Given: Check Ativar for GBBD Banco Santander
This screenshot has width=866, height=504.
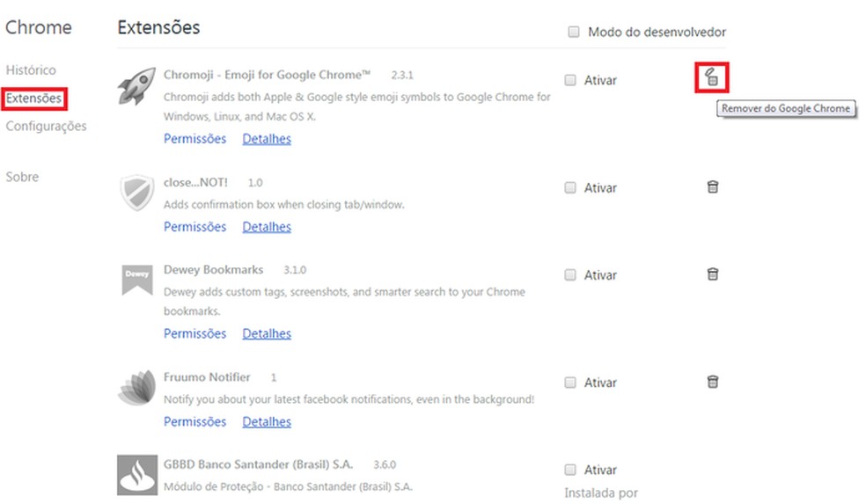Looking at the screenshot, I should point(570,470).
